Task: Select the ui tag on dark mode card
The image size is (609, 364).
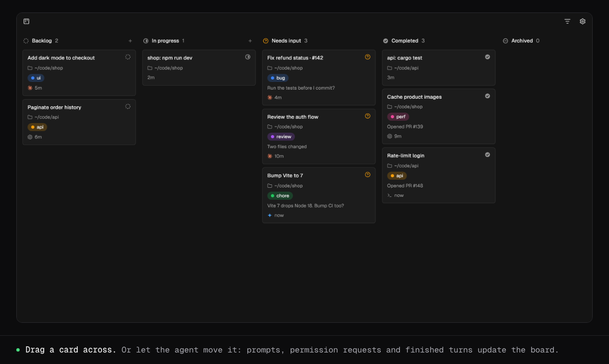Action: click(x=36, y=78)
